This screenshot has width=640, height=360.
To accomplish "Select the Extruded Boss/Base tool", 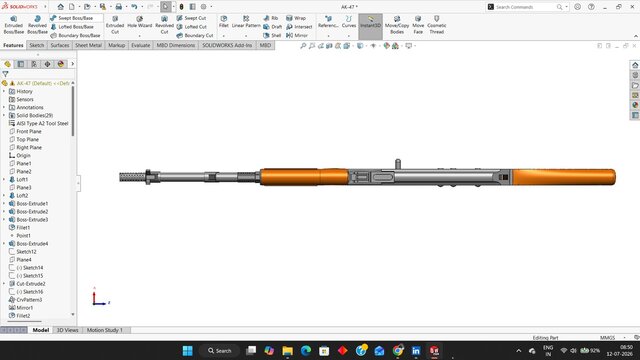I will pos(13,25).
